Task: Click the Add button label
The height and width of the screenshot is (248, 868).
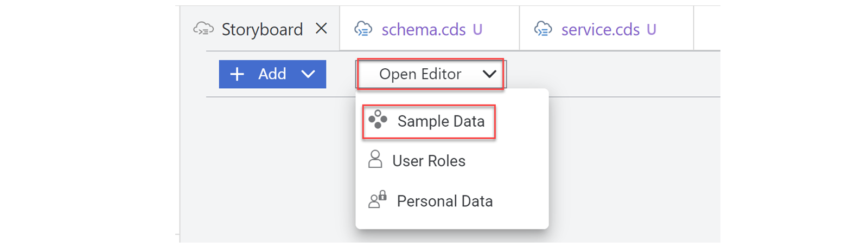Action: click(x=272, y=74)
